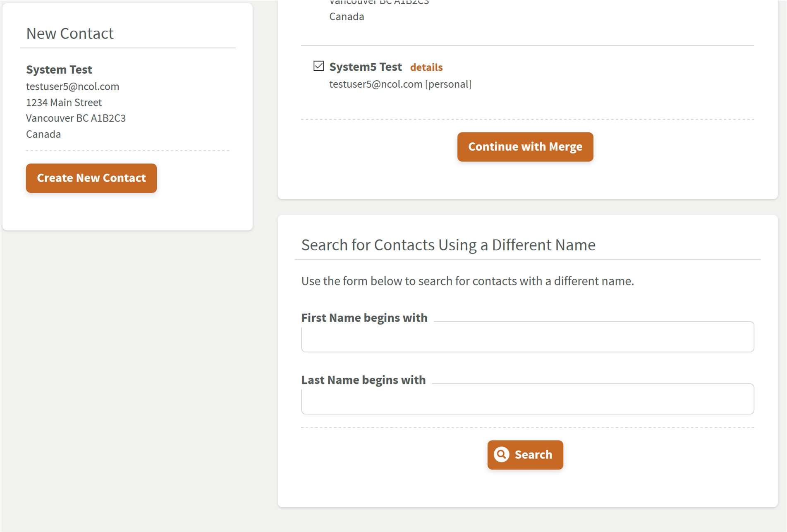787x532 pixels.
Task: Toggle the selection box for the duplicate contact
Action: [318, 65]
